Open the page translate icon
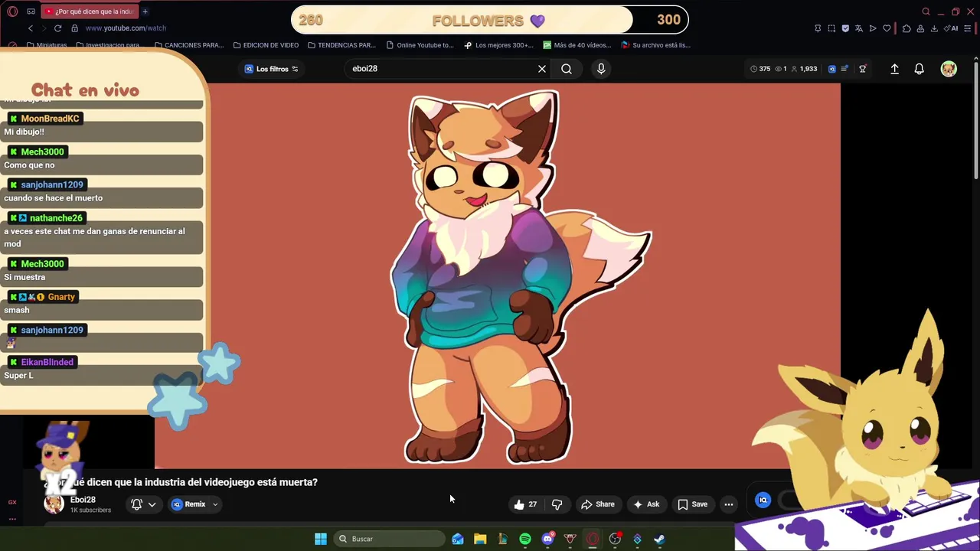Viewport: 980px width, 551px height. pyautogui.click(x=859, y=28)
